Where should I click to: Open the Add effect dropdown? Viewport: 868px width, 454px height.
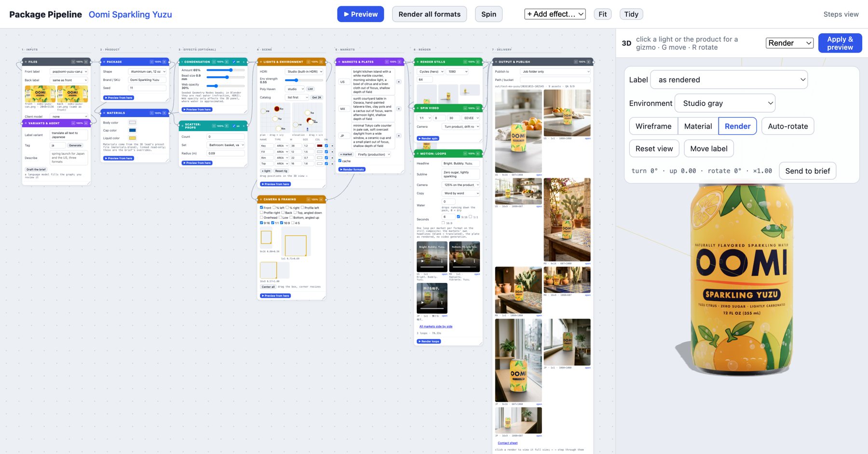(x=555, y=14)
